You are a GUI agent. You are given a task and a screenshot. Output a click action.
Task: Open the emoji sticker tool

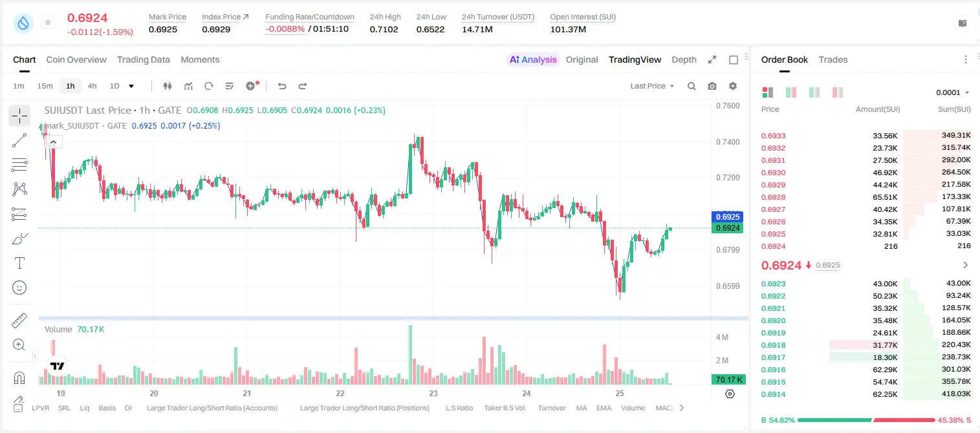click(x=19, y=288)
